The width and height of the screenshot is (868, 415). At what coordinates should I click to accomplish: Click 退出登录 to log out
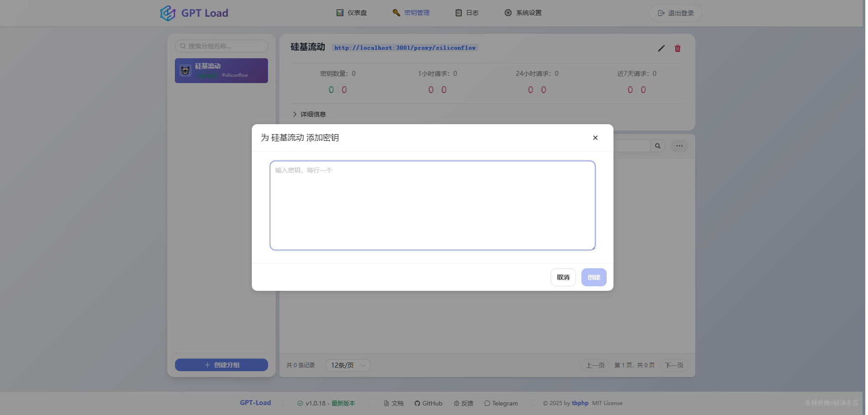click(x=675, y=13)
